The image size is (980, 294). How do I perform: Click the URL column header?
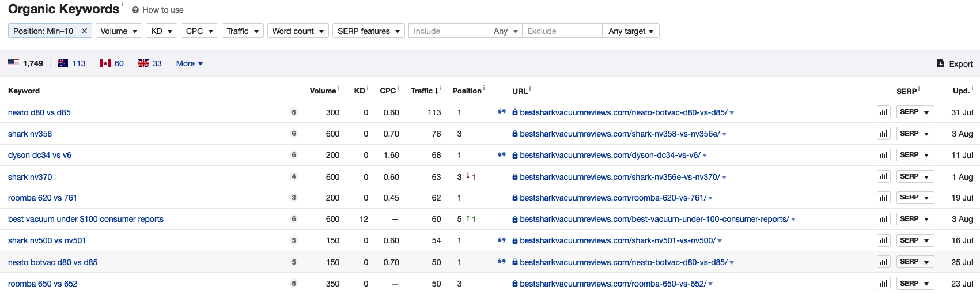(520, 91)
